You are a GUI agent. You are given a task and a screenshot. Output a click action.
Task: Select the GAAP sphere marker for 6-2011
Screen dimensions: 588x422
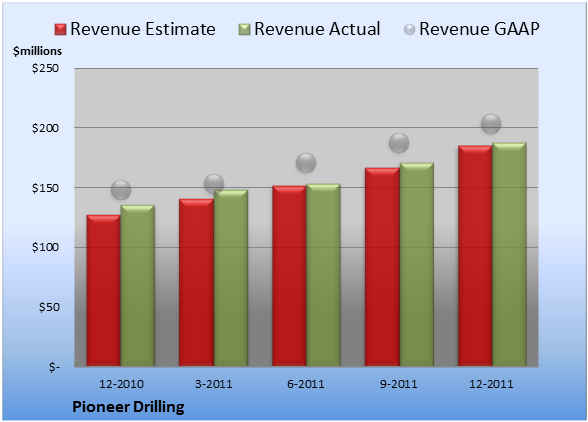(306, 163)
